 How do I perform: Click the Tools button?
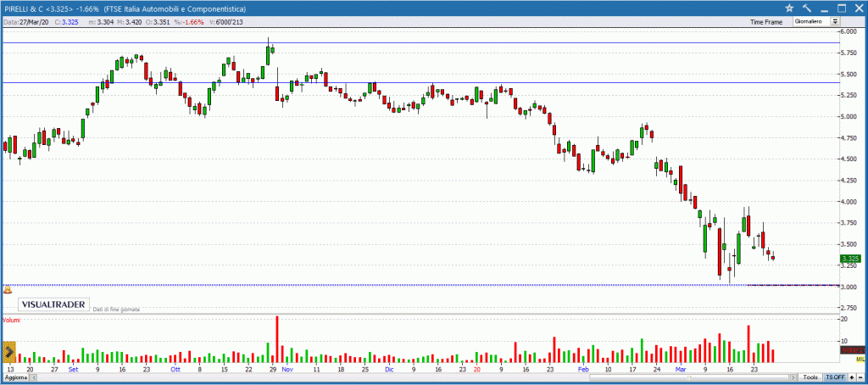pos(810,377)
